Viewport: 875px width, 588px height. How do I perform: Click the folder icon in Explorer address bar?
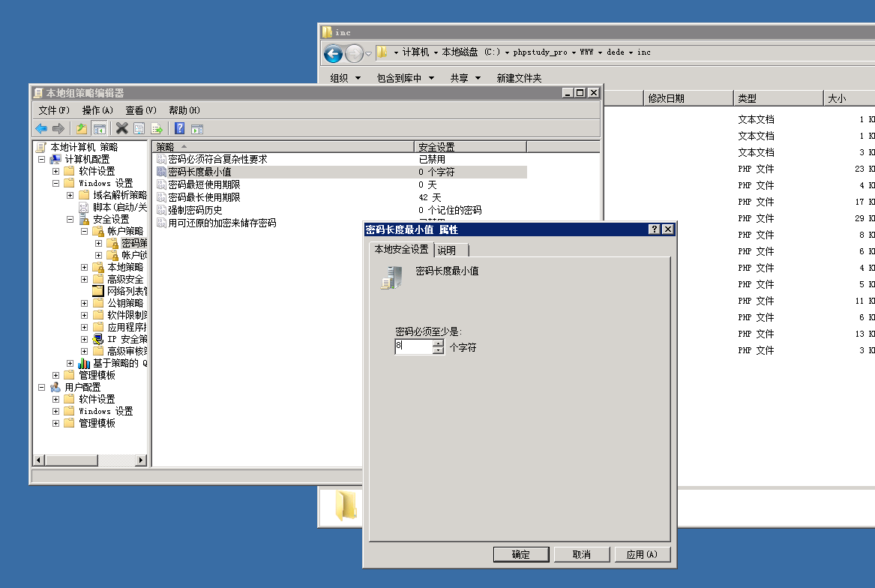pyautogui.click(x=382, y=52)
